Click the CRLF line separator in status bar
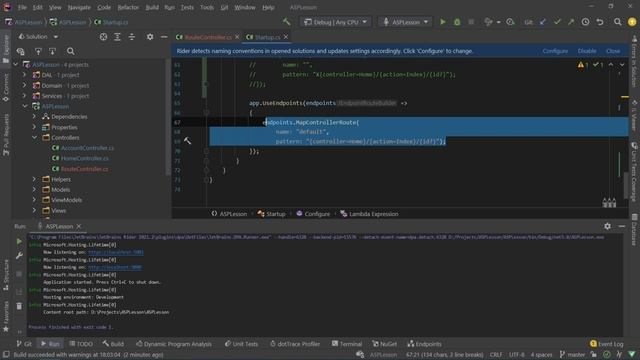This screenshot has height=360, width=640. [x=496, y=355]
